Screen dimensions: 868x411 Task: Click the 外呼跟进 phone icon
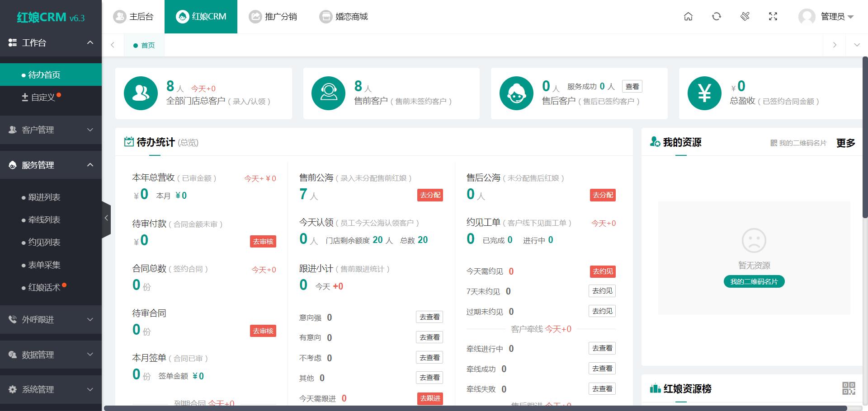pyautogui.click(x=13, y=319)
